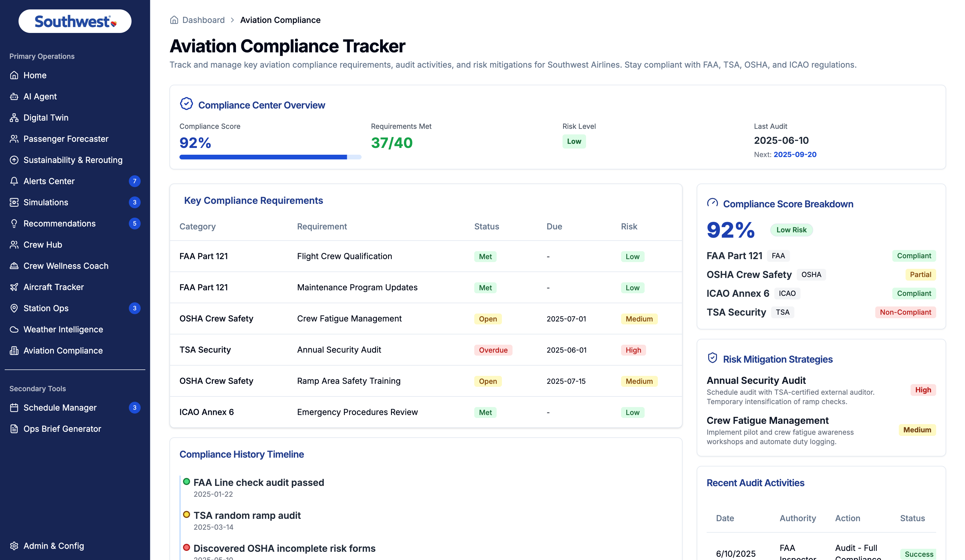Click the next audit date 2025-09-20
The height and width of the screenshot is (560, 965).
tap(795, 155)
